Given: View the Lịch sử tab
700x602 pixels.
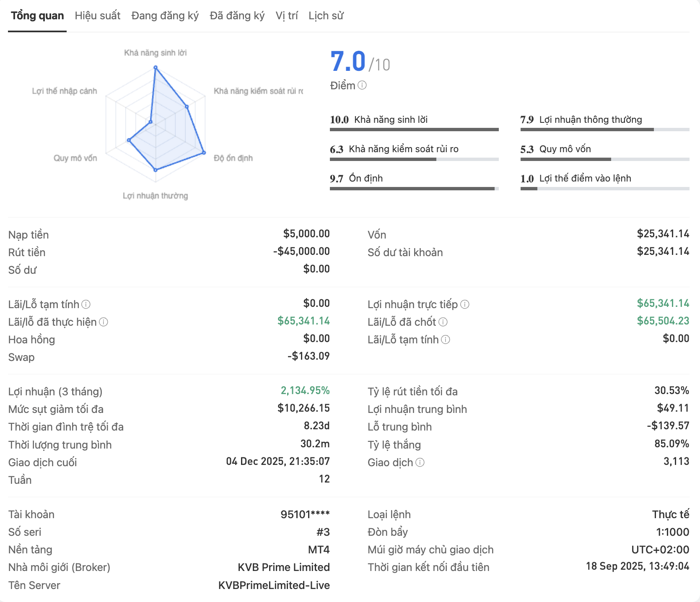Looking at the screenshot, I should 326,16.
